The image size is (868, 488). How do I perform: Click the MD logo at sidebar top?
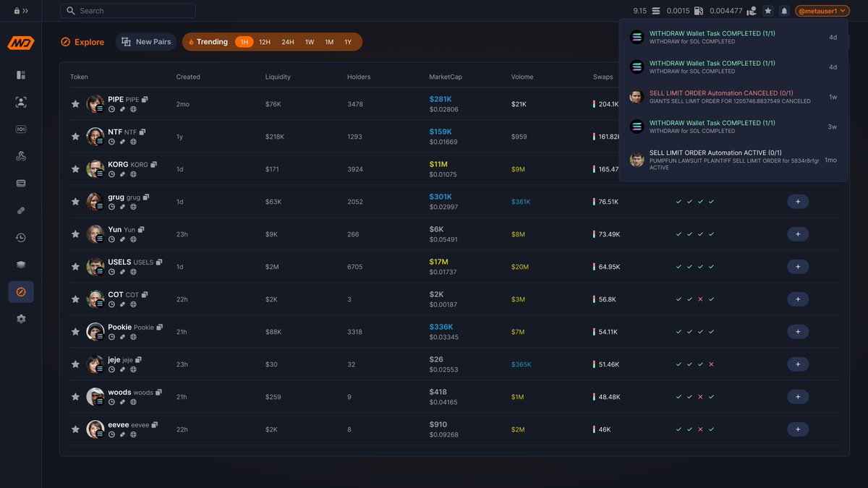[x=20, y=43]
